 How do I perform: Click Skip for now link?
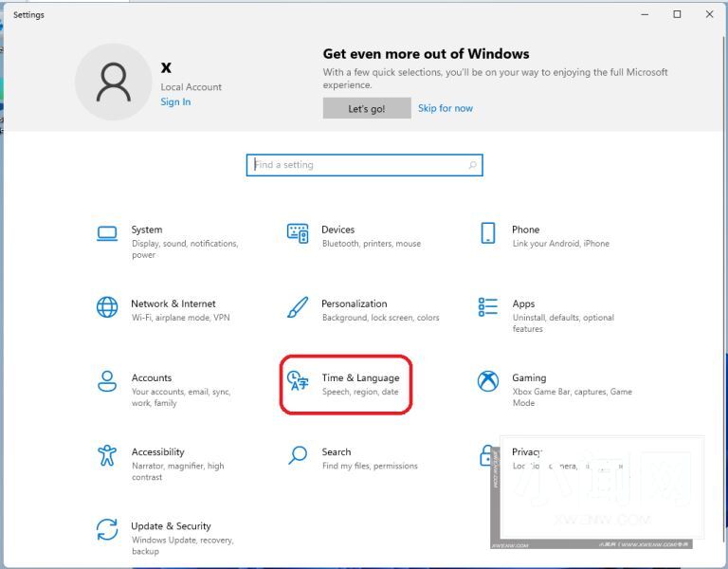pyautogui.click(x=446, y=108)
